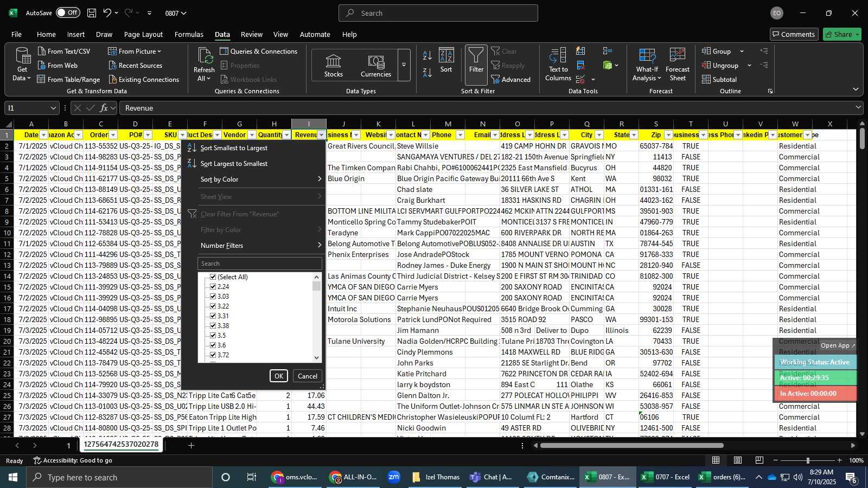Open the Date column filter dropdown
Image resolution: width=868 pixels, height=488 pixels.
click(x=44, y=135)
